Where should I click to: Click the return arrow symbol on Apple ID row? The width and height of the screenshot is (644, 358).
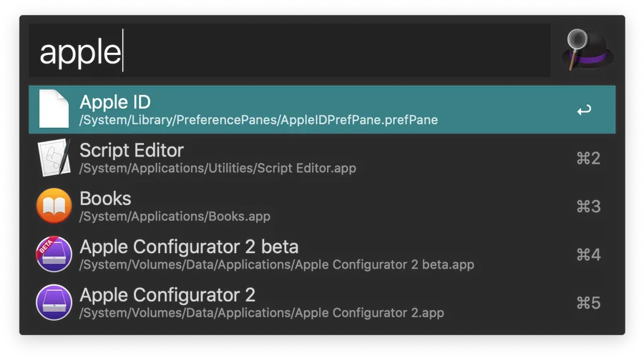tap(584, 110)
